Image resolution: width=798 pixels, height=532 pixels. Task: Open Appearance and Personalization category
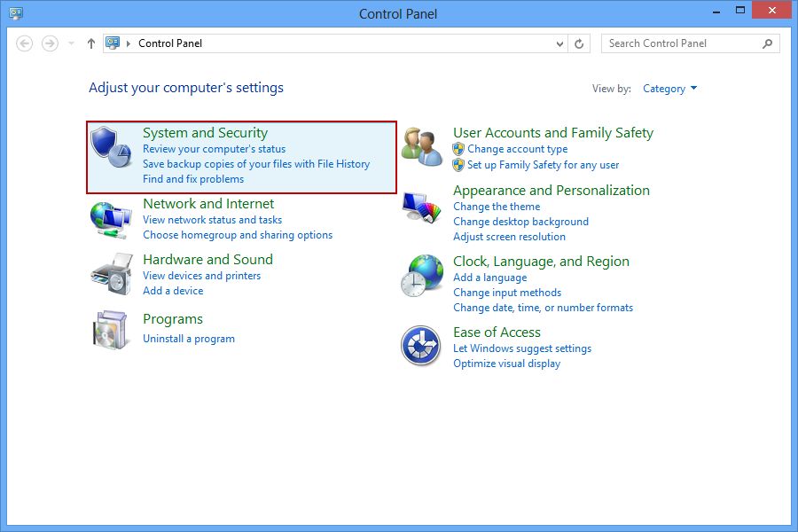coord(552,191)
